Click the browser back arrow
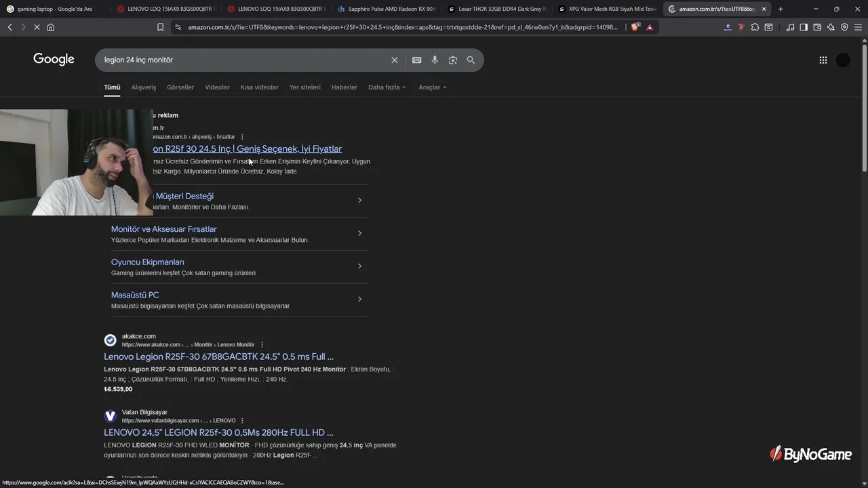 [x=9, y=27]
